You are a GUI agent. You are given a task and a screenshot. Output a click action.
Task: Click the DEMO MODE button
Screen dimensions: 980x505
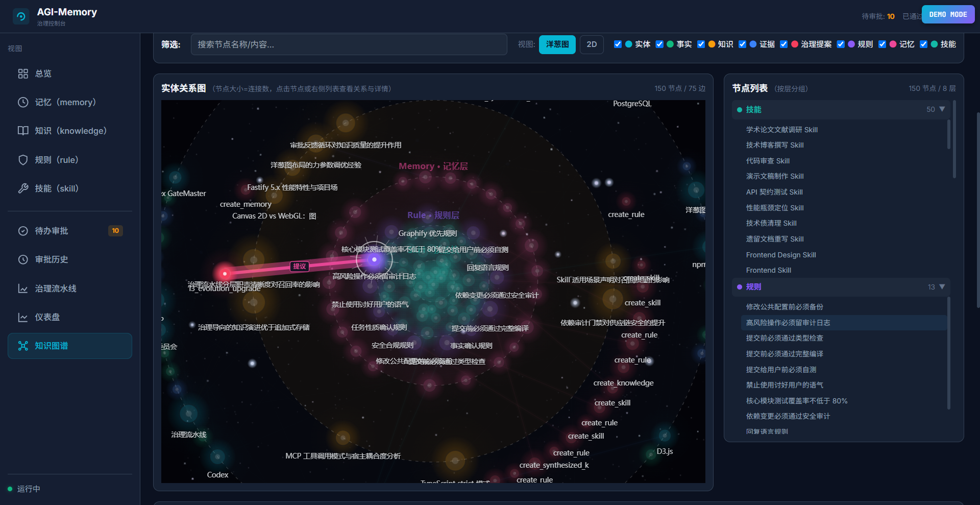[948, 14]
